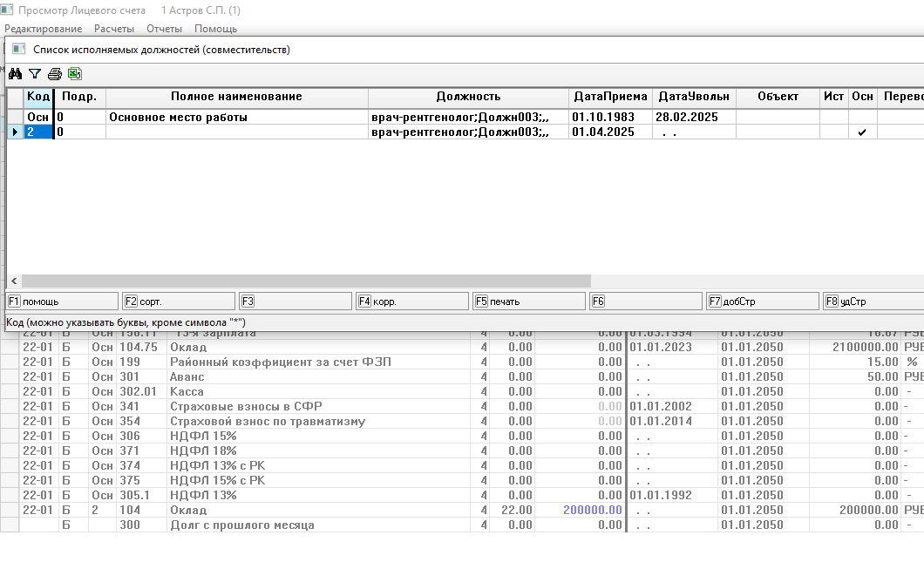Image resolution: width=924 pixels, height=569 pixels.
Task: Click the horizontal scrollbar left arrow
Action: (13, 281)
